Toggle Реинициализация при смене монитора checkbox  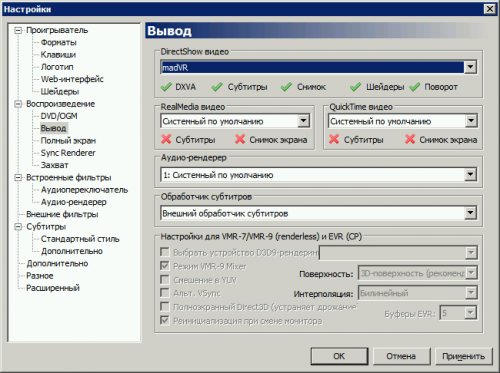[x=165, y=320]
